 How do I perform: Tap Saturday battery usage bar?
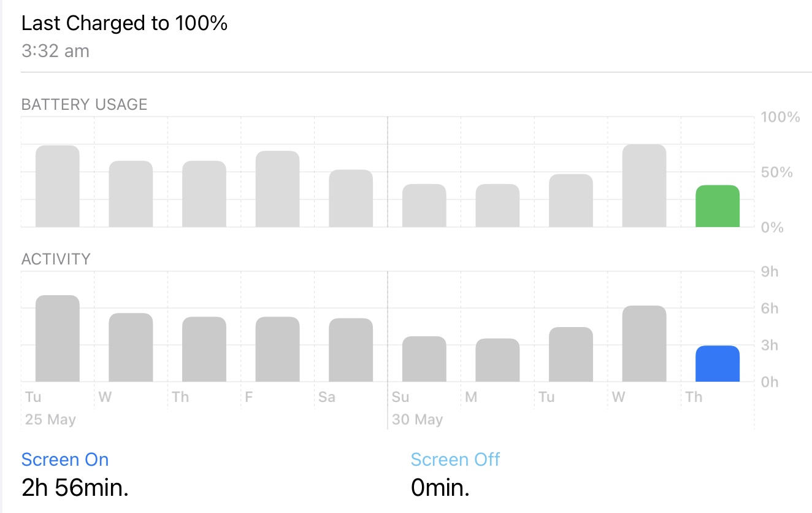point(351,198)
